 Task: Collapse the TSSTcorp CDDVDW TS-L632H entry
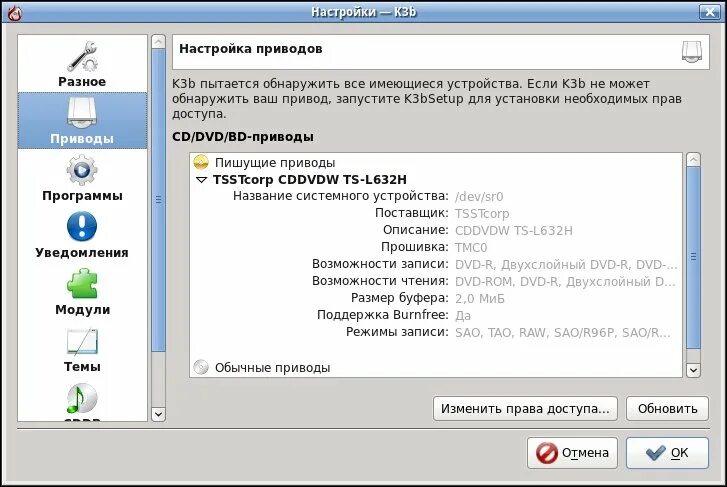click(x=201, y=179)
